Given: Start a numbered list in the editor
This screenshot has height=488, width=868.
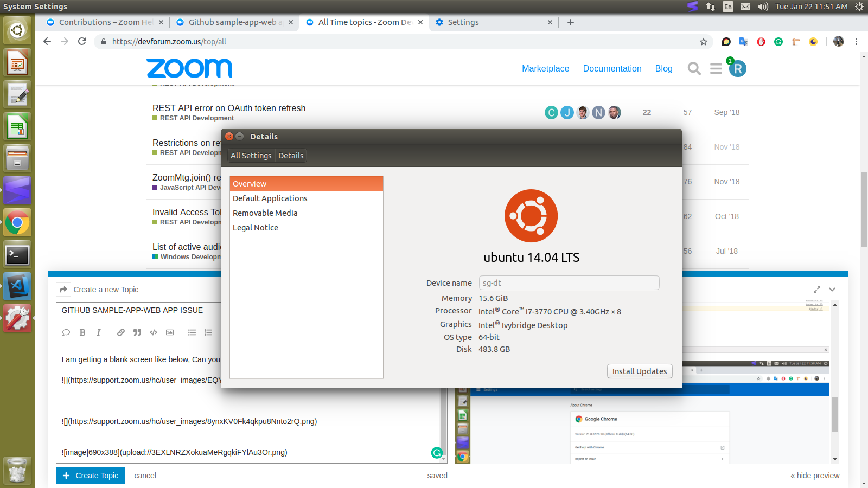Looking at the screenshot, I should [x=208, y=332].
